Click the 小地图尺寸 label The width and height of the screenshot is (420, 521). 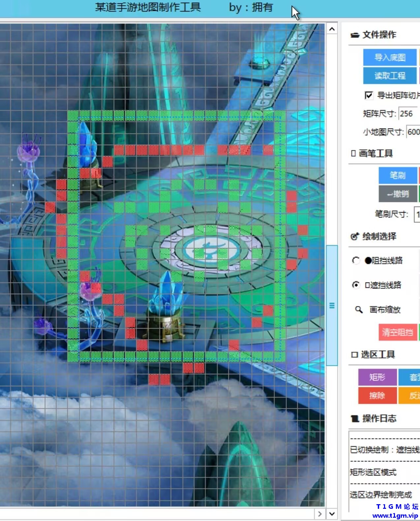383,132
